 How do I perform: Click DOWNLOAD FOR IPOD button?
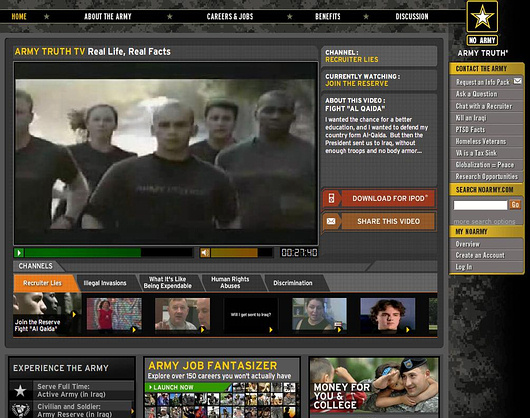pyautogui.click(x=379, y=198)
